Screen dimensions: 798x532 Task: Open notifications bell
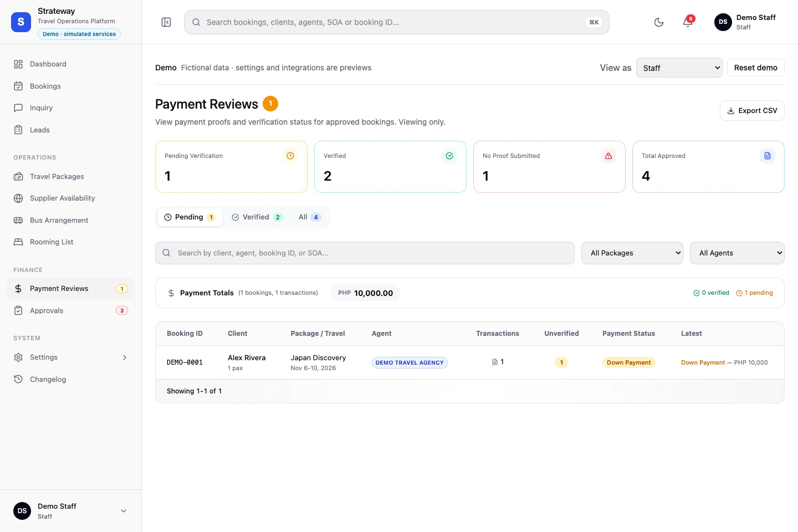tap(688, 22)
